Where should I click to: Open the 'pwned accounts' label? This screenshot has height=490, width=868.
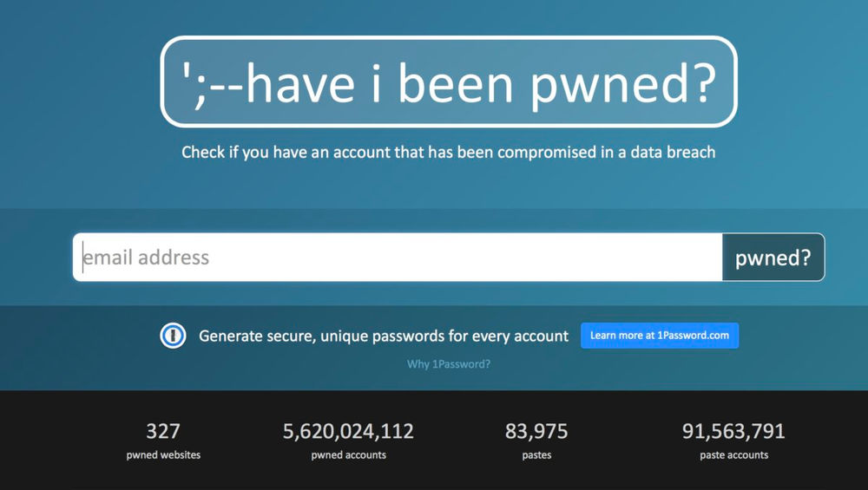(x=348, y=454)
